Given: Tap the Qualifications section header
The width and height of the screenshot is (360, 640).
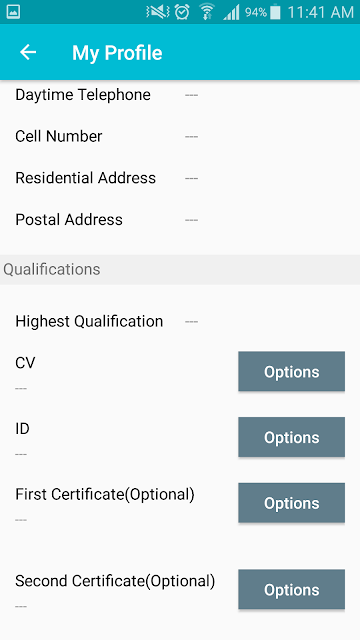Looking at the screenshot, I should 180,269.
